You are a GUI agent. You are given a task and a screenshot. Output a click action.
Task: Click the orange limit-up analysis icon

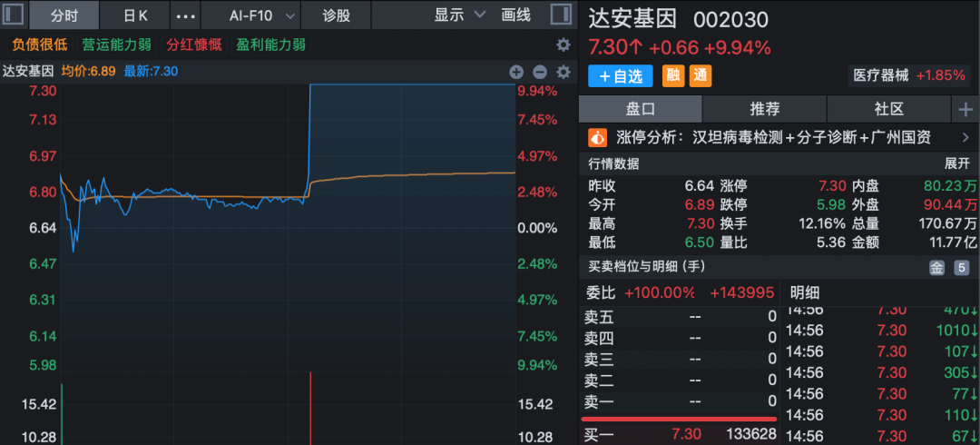598,137
